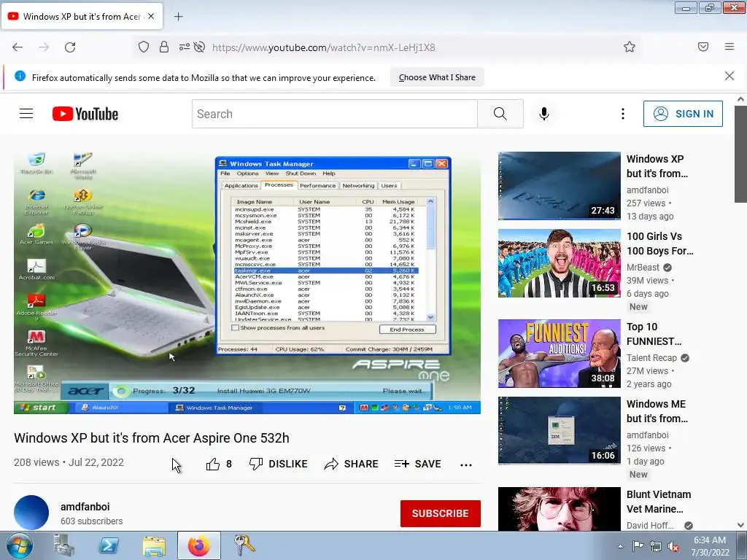Image resolution: width=747 pixels, height=560 pixels.
Task: Click the Top 10 FUNNIEST title link
Action: pyautogui.click(x=654, y=334)
